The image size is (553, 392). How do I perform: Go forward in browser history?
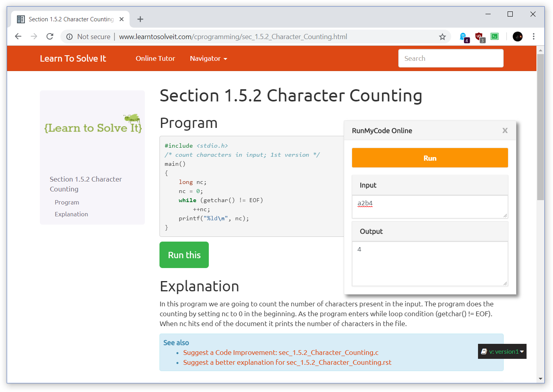tap(34, 36)
